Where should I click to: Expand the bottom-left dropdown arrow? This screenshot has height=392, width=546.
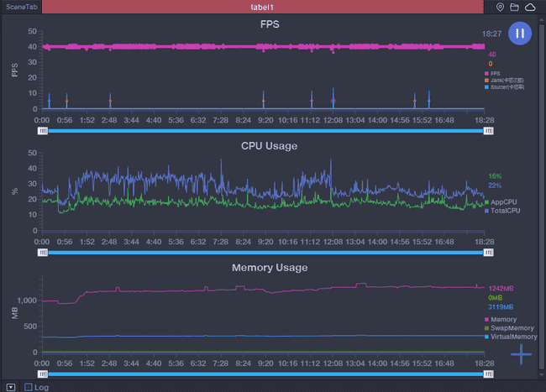(x=10, y=387)
